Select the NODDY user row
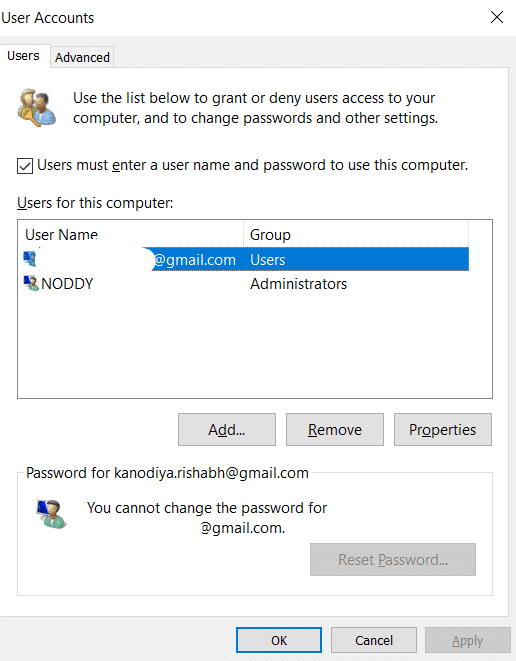 pos(246,283)
